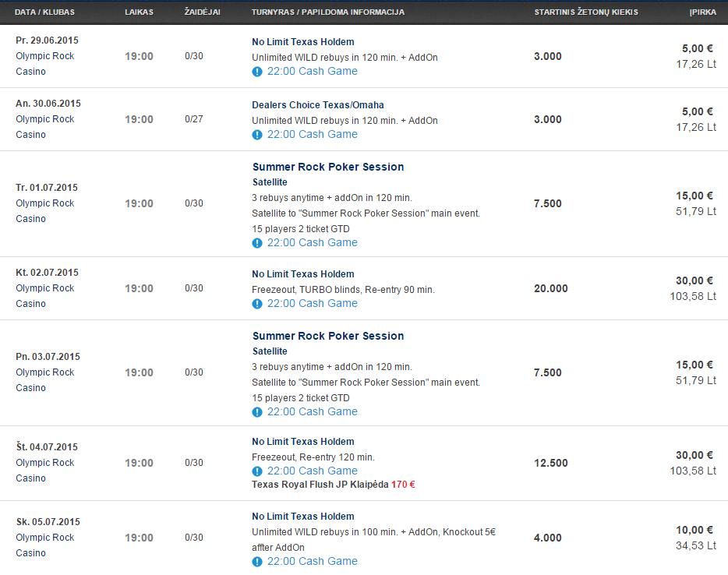Select No Limit Texas Holdem title on 04.07.2015
The image size is (728, 575).
(303, 441)
